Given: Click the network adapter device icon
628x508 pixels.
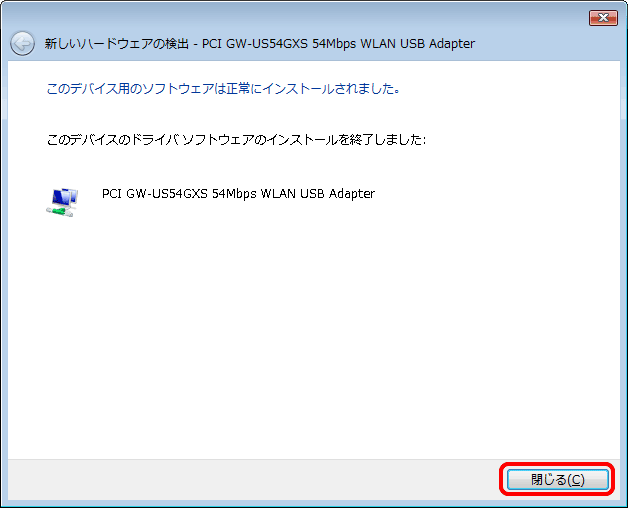Looking at the screenshot, I should [62, 202].
